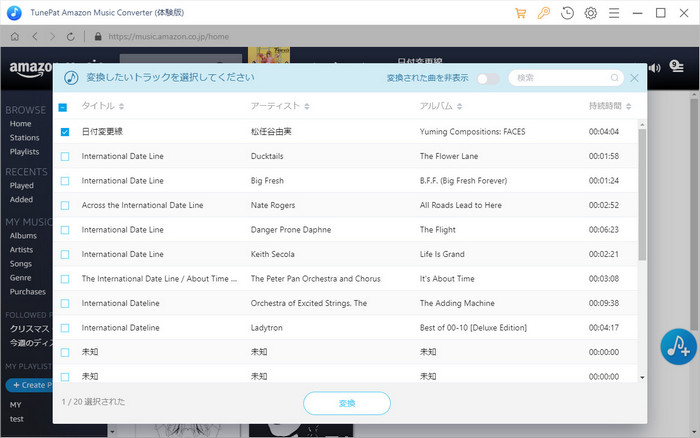
Task: Uncheck the 日付変更線 track checkbox
Action: pos(65,132)
